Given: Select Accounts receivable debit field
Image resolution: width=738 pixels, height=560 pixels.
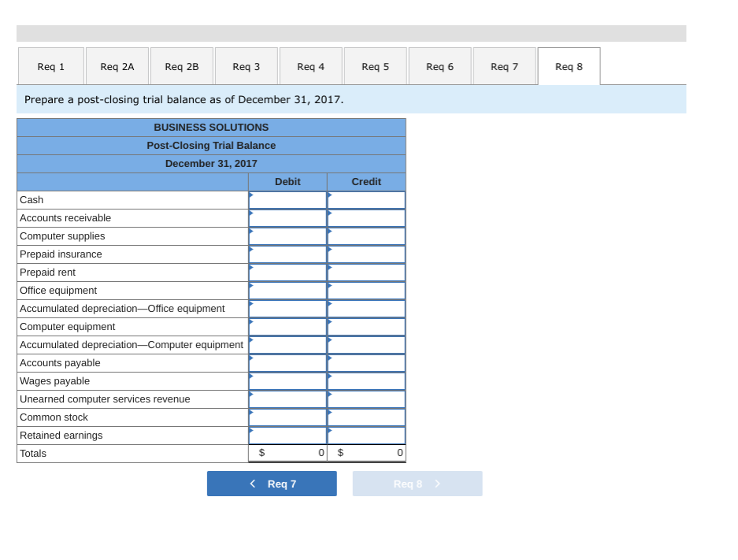Looking at the screenshot, I should click(287, 218).
